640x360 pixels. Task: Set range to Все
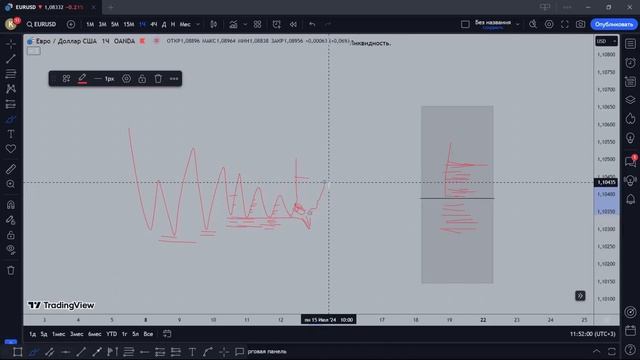pyautogui.click(x=148, y=334)
